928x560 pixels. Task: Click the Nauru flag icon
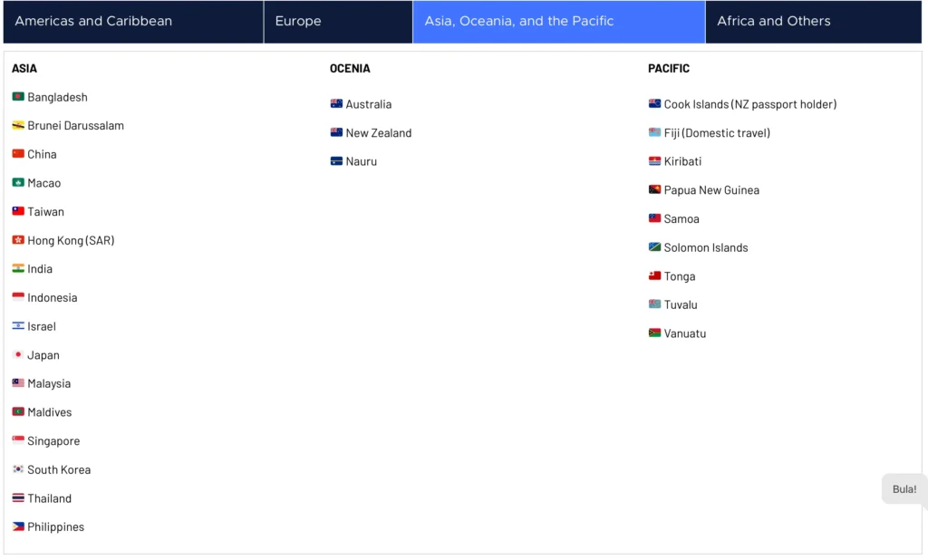point(336,161)
